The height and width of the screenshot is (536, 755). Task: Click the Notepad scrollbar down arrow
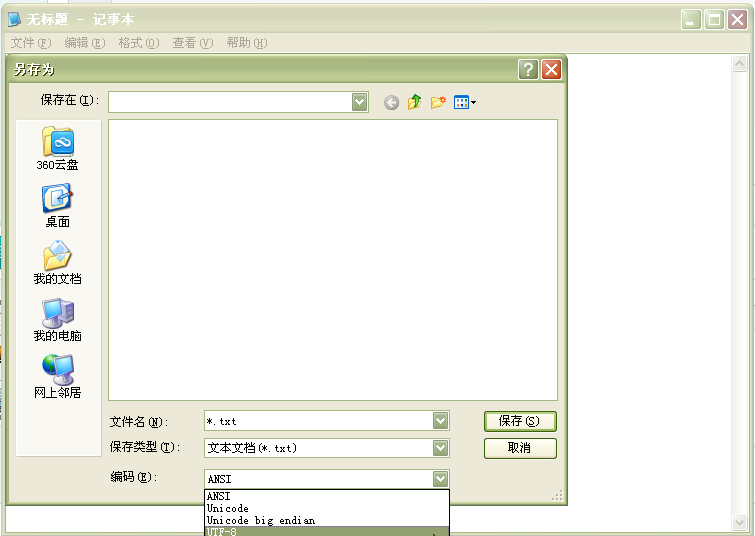739,522
